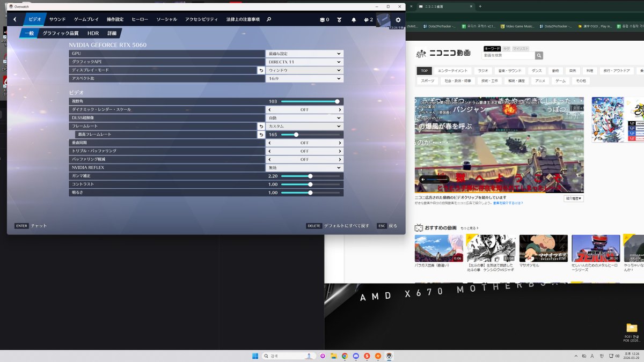
Task: Click right arrow on トリプル・バッファリング
Action: click(x=340, y=151)
